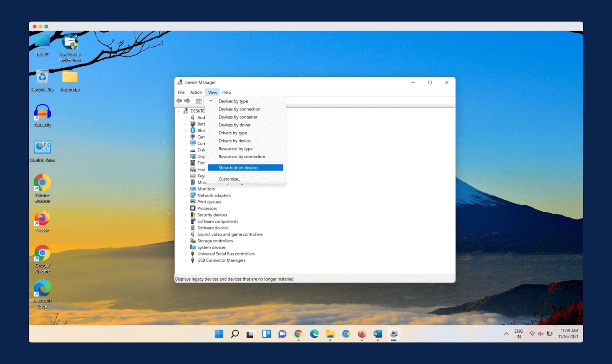Choose Customize... from the View menu
612x364 pixels.
[x=229, y=179]
